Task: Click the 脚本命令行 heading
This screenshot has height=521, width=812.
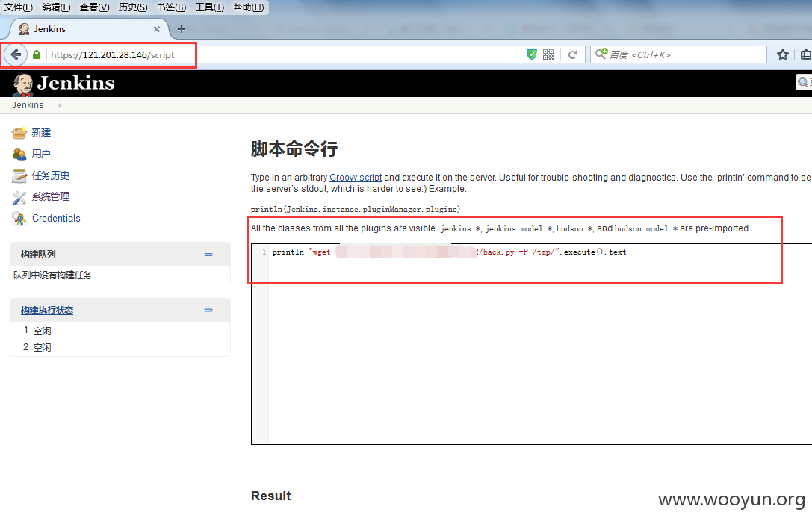Action: 294,149
